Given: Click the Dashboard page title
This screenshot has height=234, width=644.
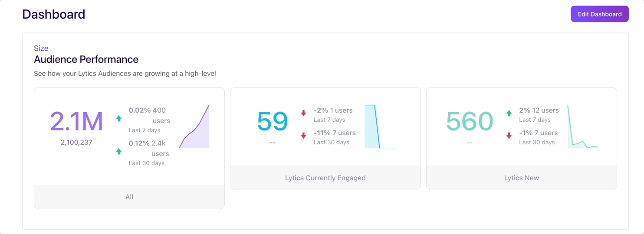Looking at the screenshot, I should coord(54,14).
